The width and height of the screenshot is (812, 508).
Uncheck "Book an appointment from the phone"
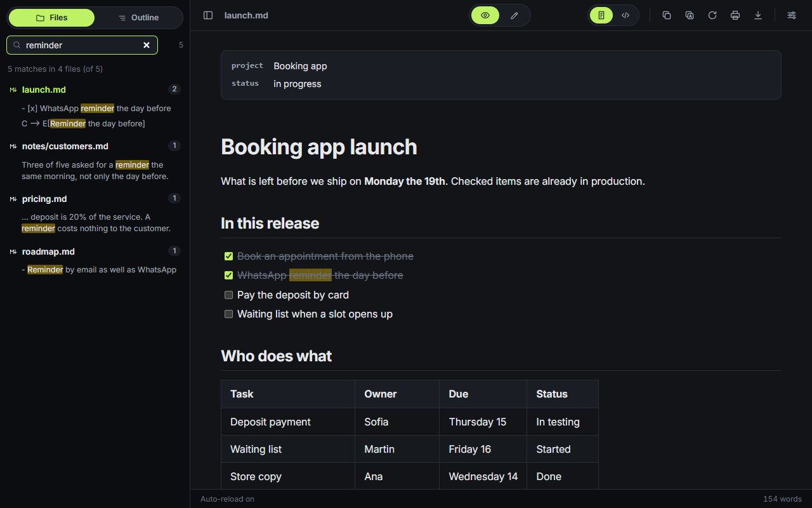229,257
